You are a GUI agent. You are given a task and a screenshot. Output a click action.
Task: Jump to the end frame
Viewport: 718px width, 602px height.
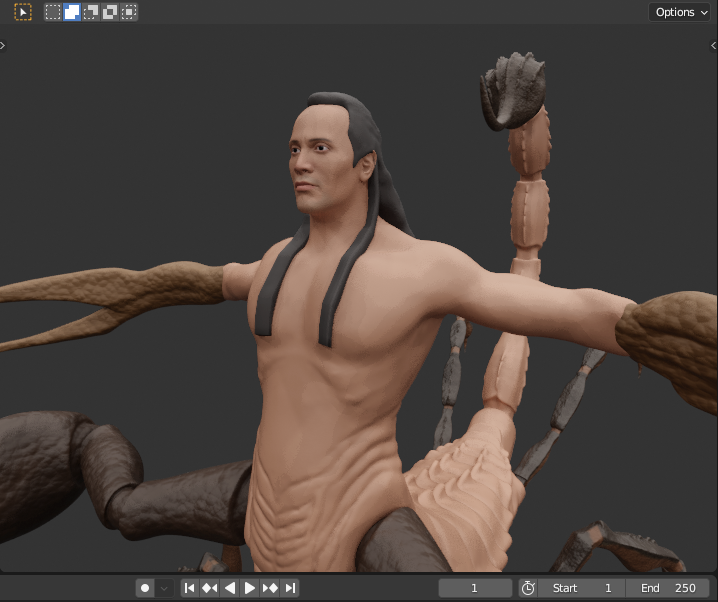pos(290,588)
